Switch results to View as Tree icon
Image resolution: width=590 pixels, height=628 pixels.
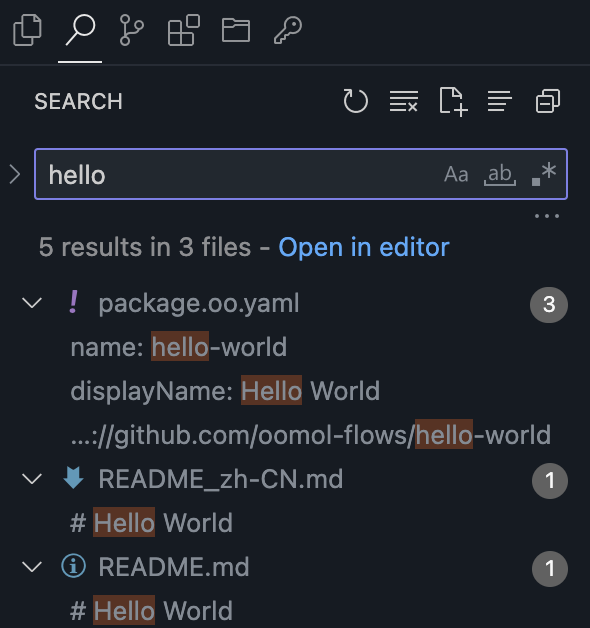(x=499, y=101)
